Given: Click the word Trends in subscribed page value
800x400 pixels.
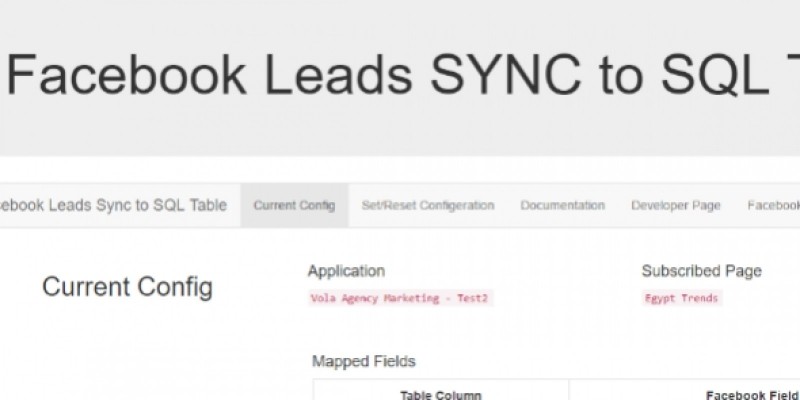Looking at the screenshot, I should 698,298.
